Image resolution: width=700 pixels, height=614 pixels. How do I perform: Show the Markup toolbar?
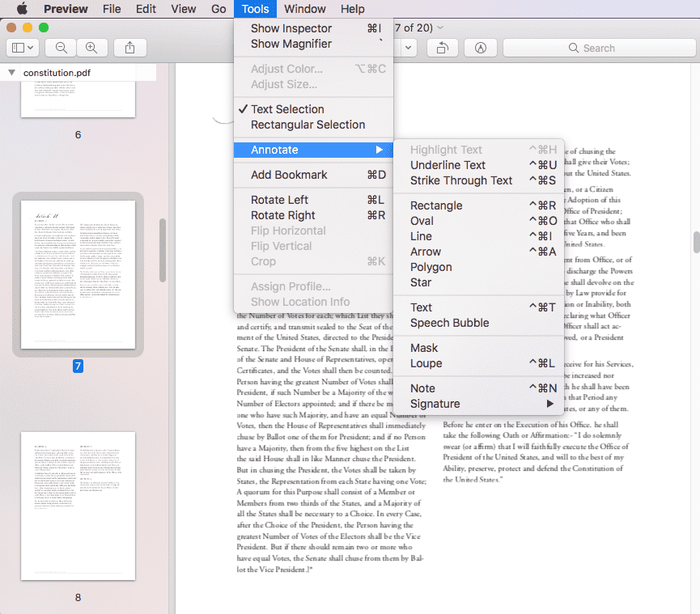481,48
